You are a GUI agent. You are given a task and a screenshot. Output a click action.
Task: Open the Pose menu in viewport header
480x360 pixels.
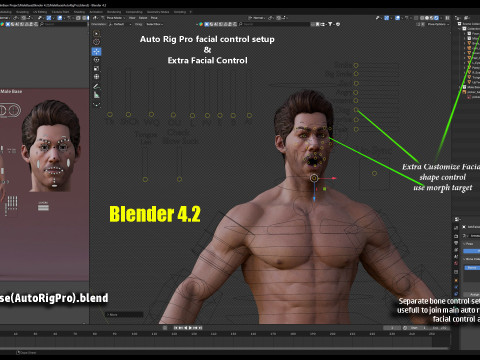pyautogui.click(x=154, y=18)
